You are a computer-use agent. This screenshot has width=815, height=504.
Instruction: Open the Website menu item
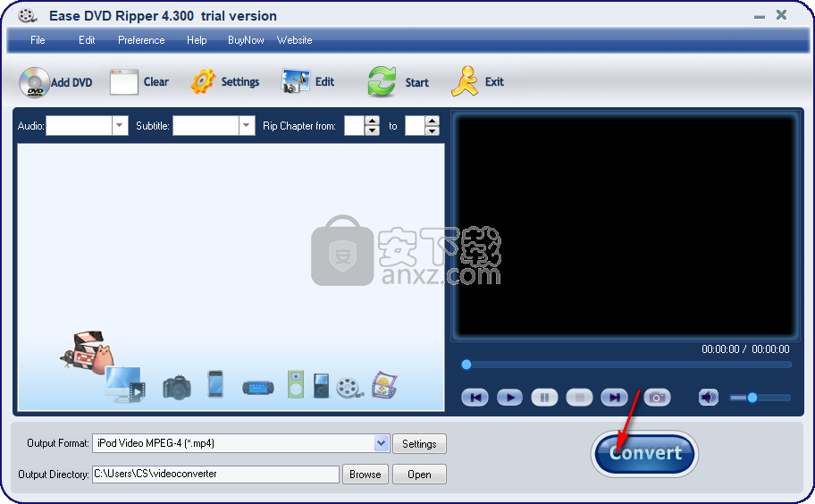click(x=294, y=40)
